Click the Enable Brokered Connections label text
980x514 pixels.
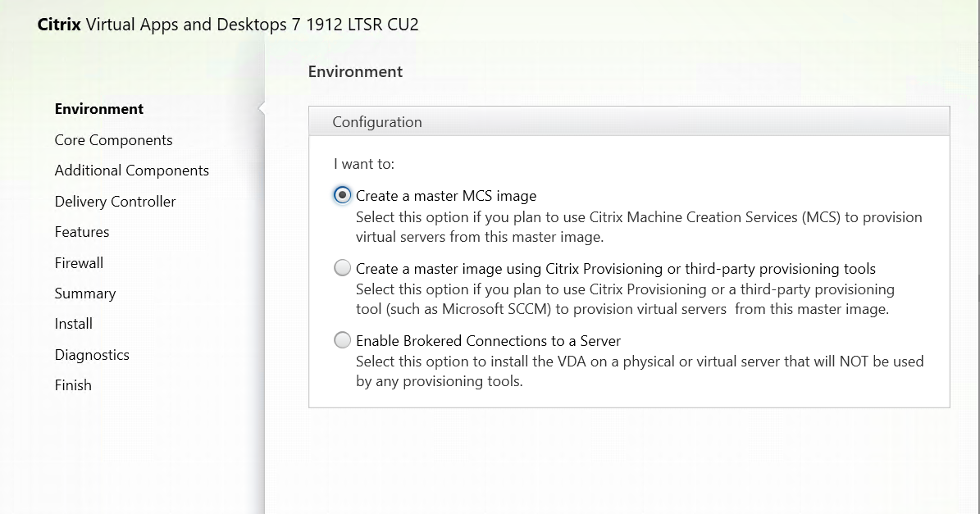tap(488, 341)
